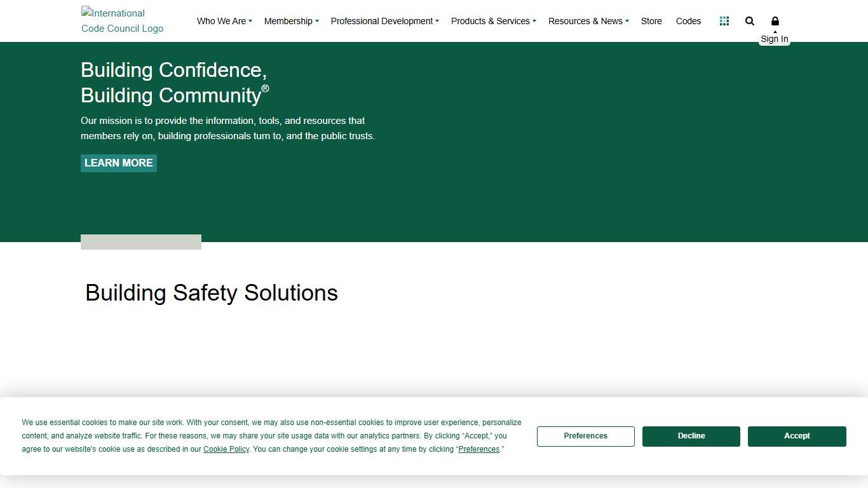
Task: Click the search magnifier icon
Action: (x=750, y=21)
